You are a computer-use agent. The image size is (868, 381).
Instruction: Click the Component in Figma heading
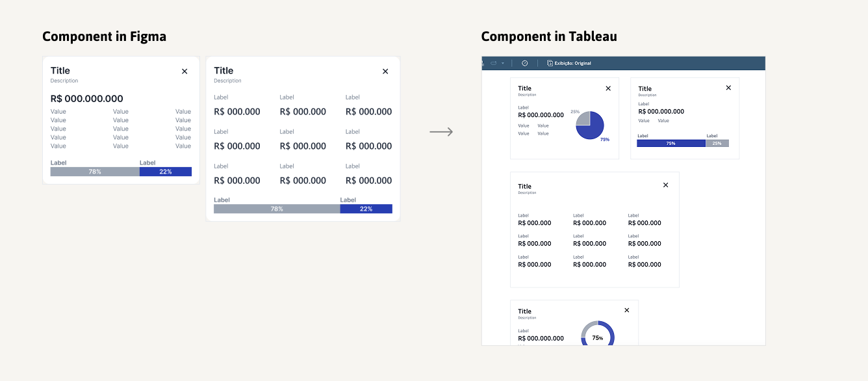[104, 36]
